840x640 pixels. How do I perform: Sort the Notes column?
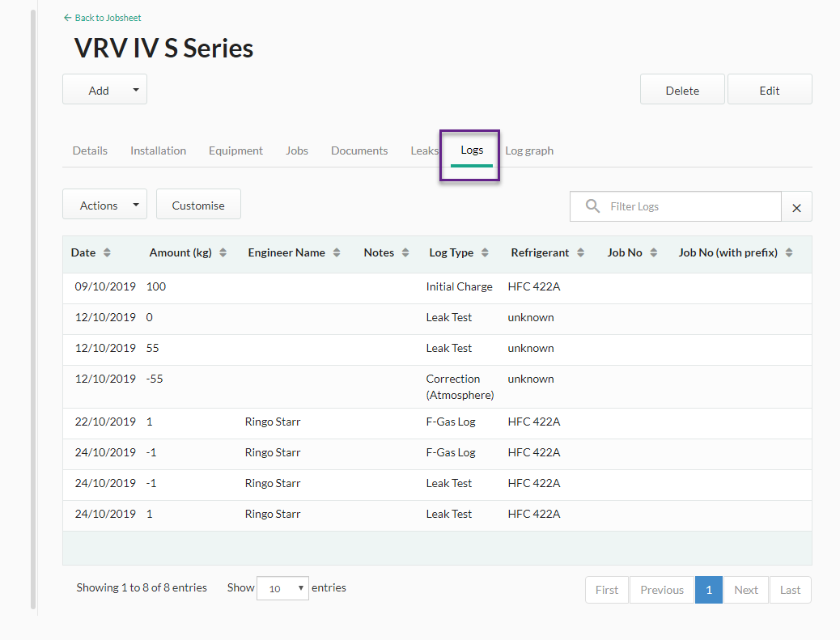pyautogui.click(x=405, y=252)
